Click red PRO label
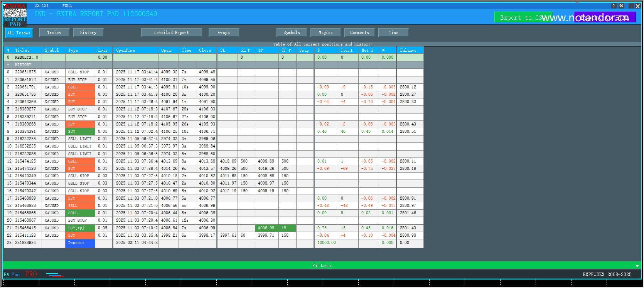Image resolution: width=644 pixels, height=288 pixels. click(31, 274)
